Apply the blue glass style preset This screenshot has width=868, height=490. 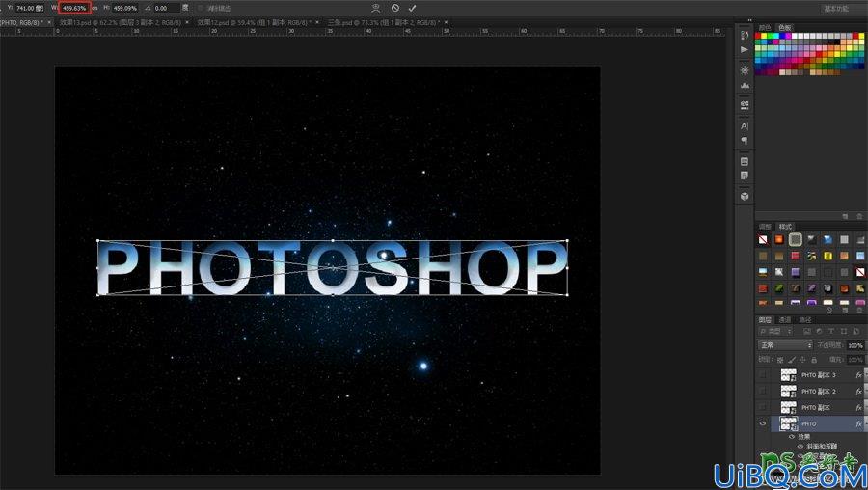click(827, 240)
